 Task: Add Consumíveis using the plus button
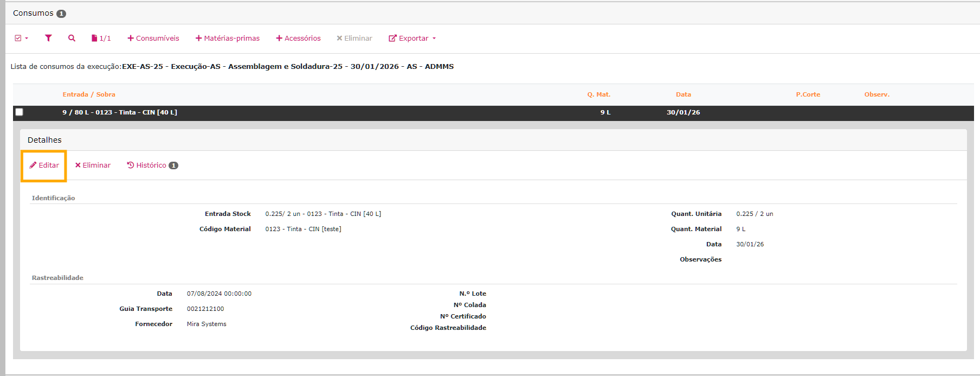tap(153, 39)
